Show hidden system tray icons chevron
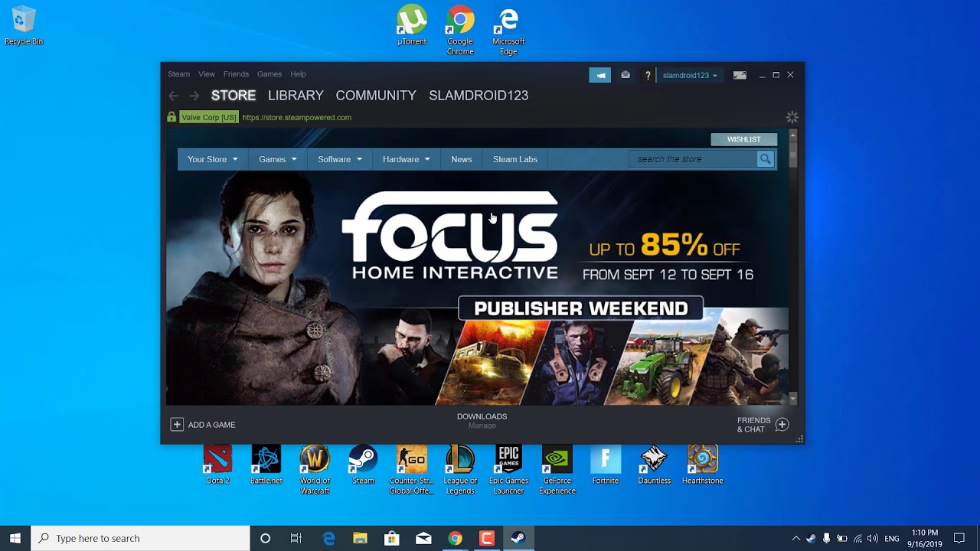 tap(796, 538)
